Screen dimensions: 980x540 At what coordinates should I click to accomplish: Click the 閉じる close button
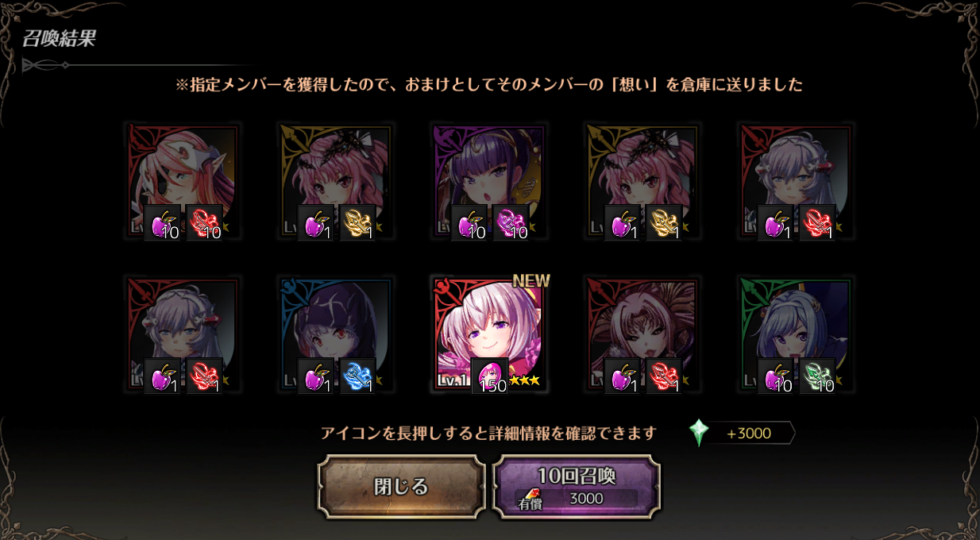coord(402,486)
